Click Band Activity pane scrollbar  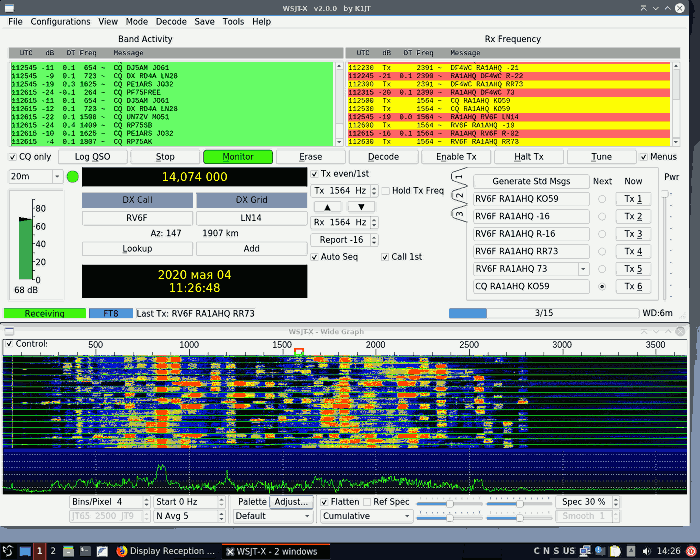(x=339, y=104)
